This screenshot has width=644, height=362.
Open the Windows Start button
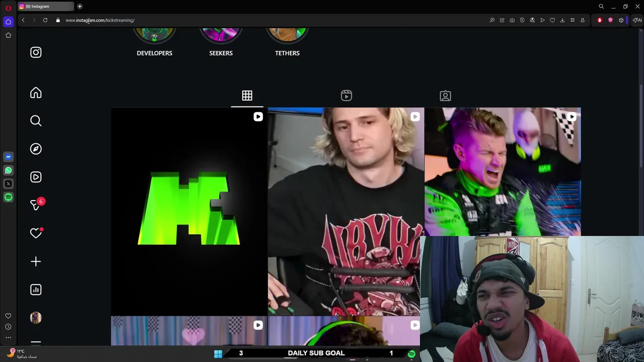pos(218,354)
